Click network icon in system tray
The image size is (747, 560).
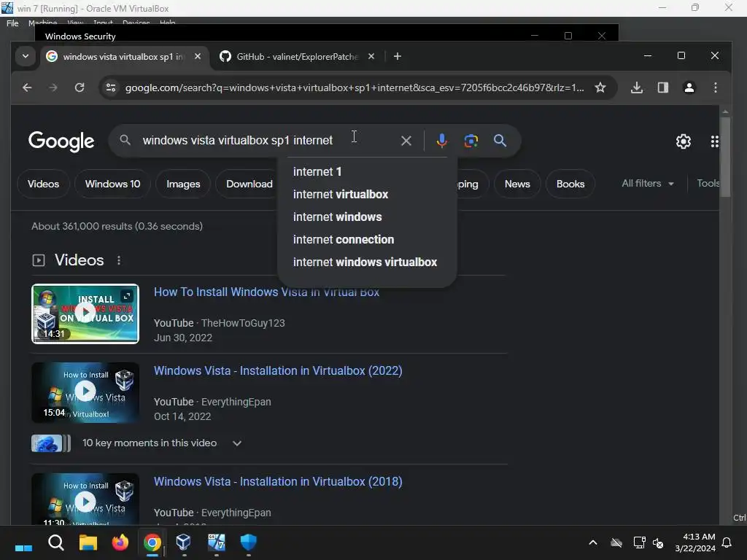click(x=638, y=542)
